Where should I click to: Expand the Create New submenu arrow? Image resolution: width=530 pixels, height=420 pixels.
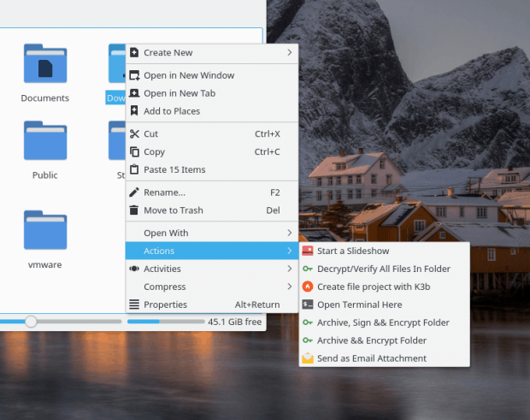290,52
